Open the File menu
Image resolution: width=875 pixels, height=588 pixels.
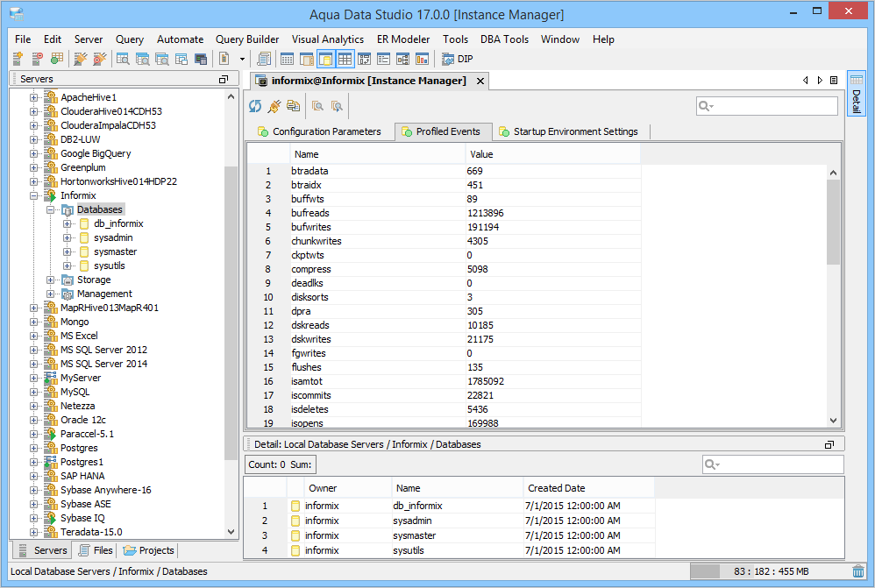(x=23, y=39)
